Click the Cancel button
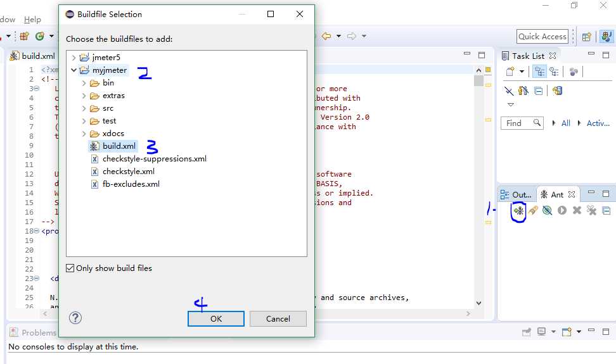The width and height of the screenshot is (616, 364). (278, 318)
